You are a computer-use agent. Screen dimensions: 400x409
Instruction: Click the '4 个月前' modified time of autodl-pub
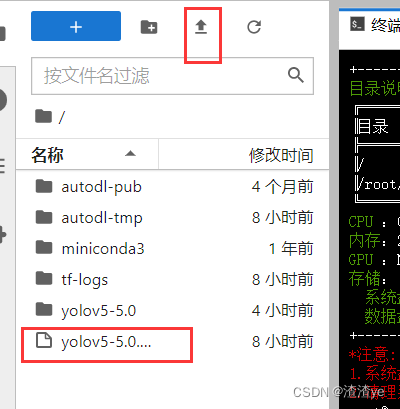pos(283,187)
